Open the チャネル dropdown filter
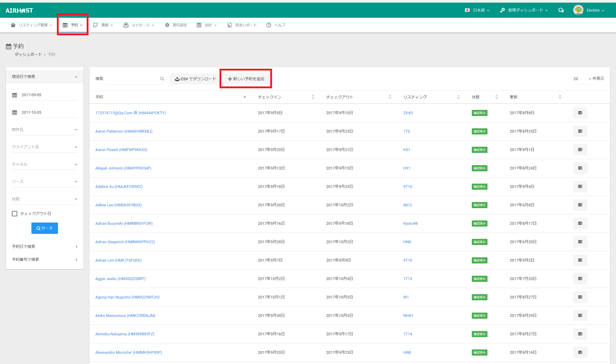This screenshot has height=364, width=616. [x=44, y=164]
